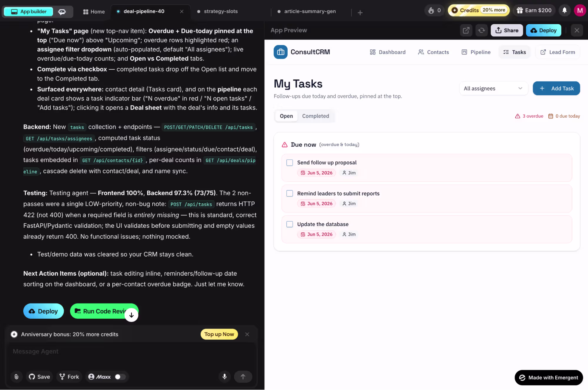Click the Anniversary bonus lightning icon
This screenshot has width=588, height=390.
[x=14, y=334]
